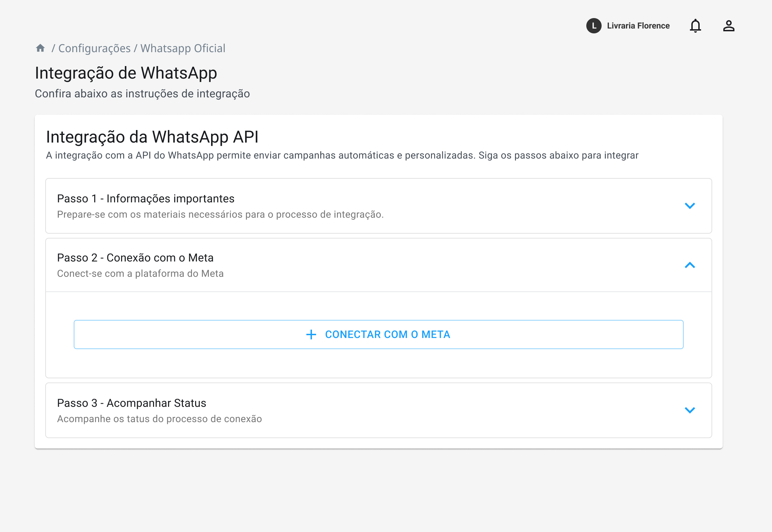The width and height of the screenshot is (772, 532).
Task: Click the home icon in breadcrumb
Action: tap(40, 48)
